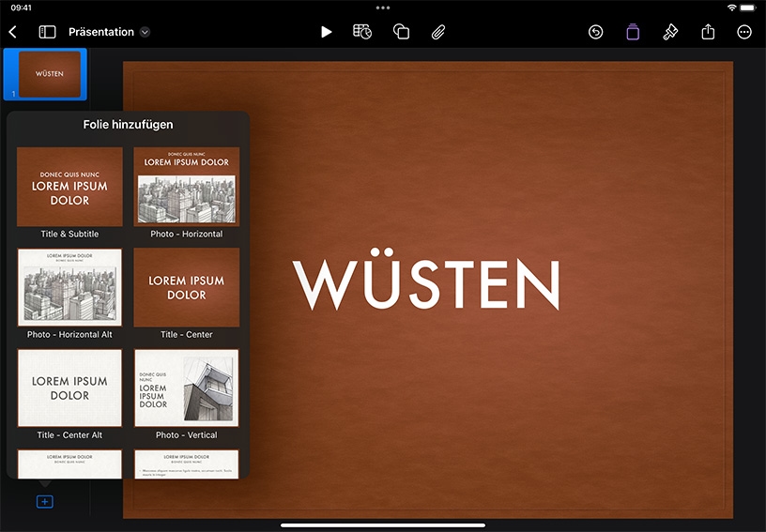Image resolution: width=766 pixels, height=532 pixels.
Task: Open the shapes insert icon
Action: 401,32
